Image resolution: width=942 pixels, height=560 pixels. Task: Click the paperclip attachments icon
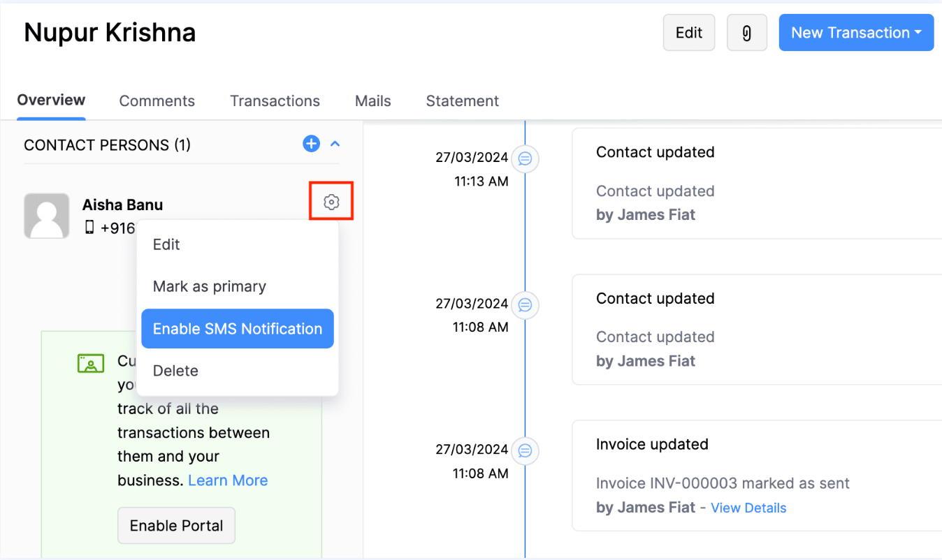(746, 32)
